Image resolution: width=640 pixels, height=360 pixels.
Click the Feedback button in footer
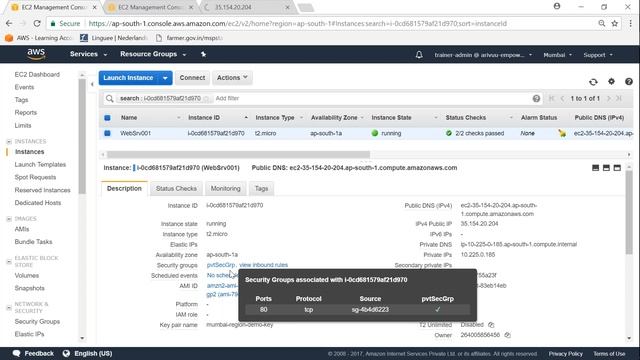coord(33,353)
